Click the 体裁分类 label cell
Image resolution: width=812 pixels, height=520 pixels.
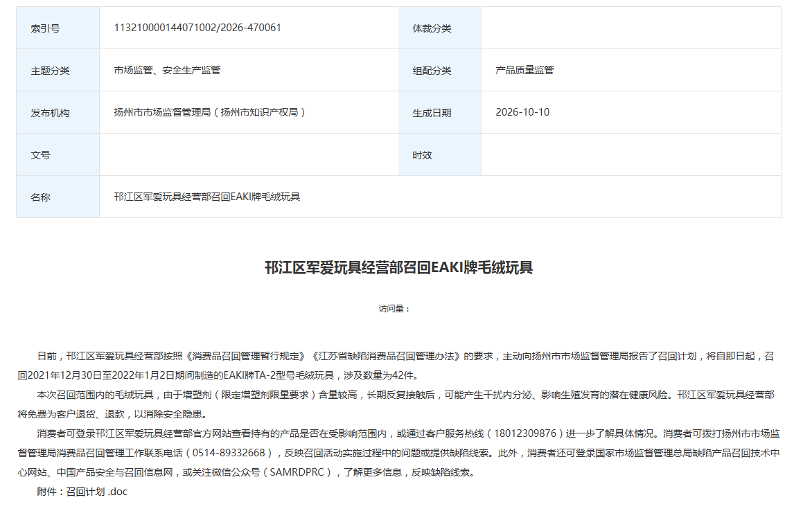(440, 28)
